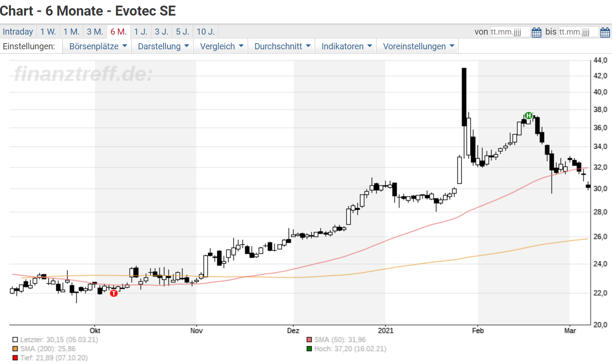Select the 1 M. timeframe tab
The image size is (612, 364).
(x=71, y=32)
